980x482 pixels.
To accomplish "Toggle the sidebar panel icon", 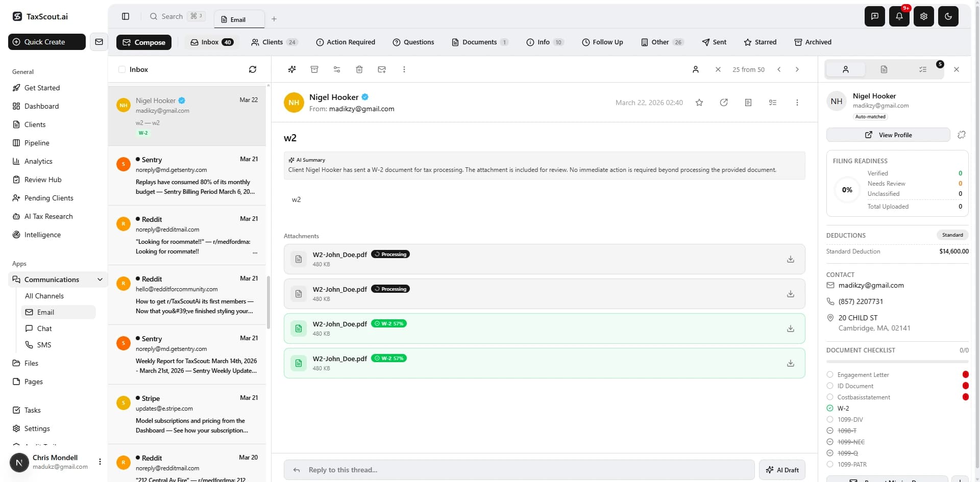I will point(126,16).
